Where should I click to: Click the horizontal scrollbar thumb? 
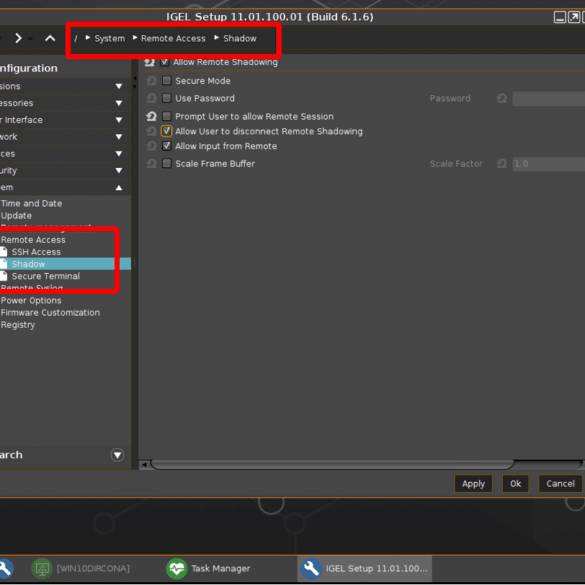(332, 465)
